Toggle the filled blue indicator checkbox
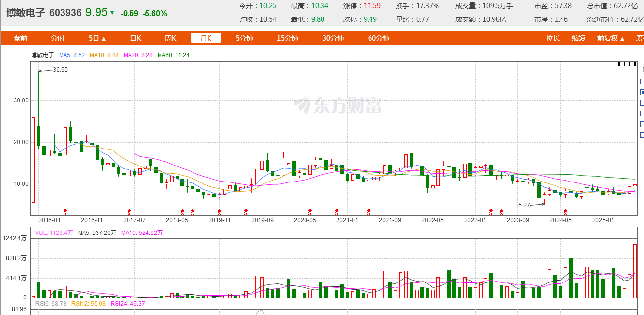This screenshot has width=644, height=315. [x=642, y=92]
